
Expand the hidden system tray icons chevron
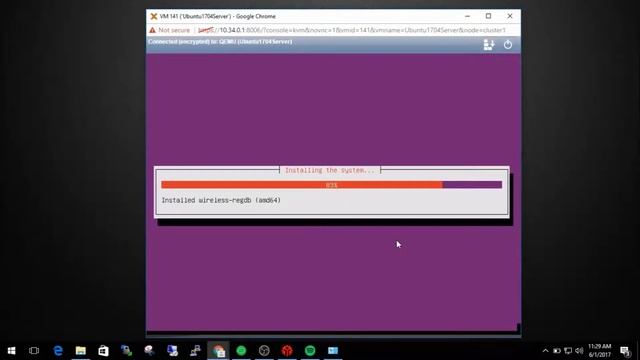pos(545,351)
